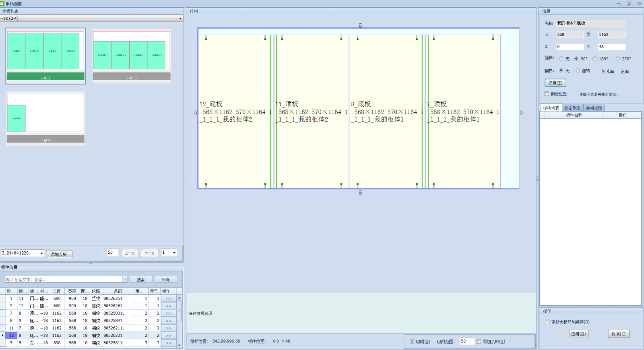The height and width of the screenshot is (350, 644).
Task: Expand the 3_2440×1220 board size dropdown
Action: coord(42,253)
